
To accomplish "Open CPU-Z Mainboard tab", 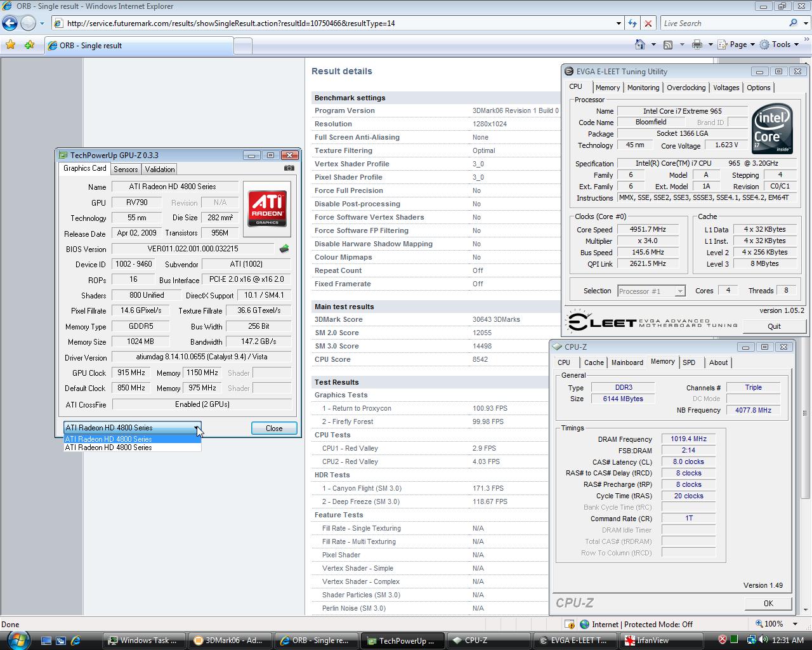I will 627,362.
